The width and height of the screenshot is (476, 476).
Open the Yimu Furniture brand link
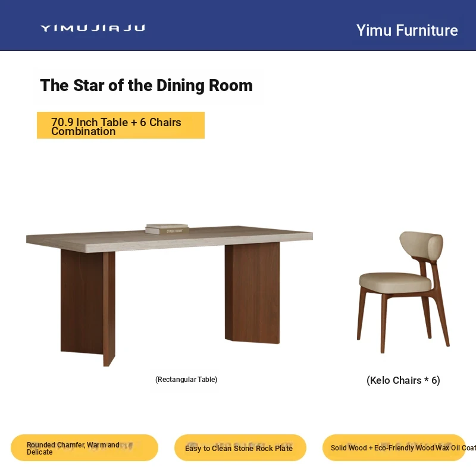(x=407, y=30)
